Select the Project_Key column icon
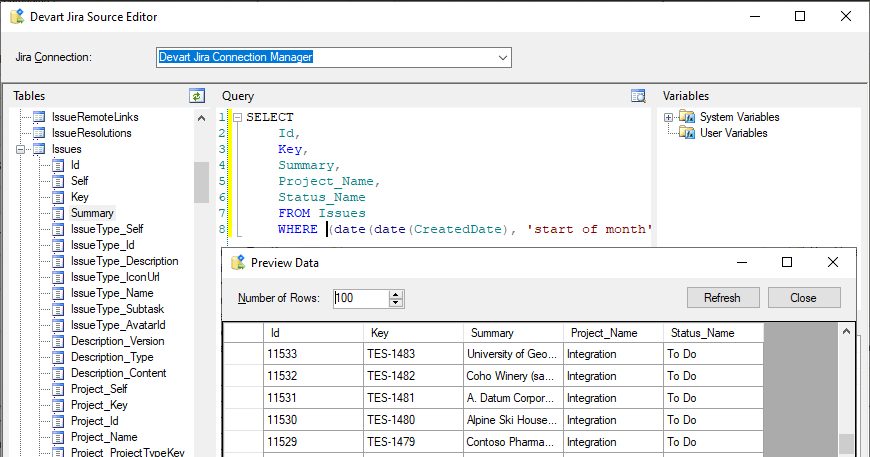This screenshot has height=457, width=870. [58, 405]
